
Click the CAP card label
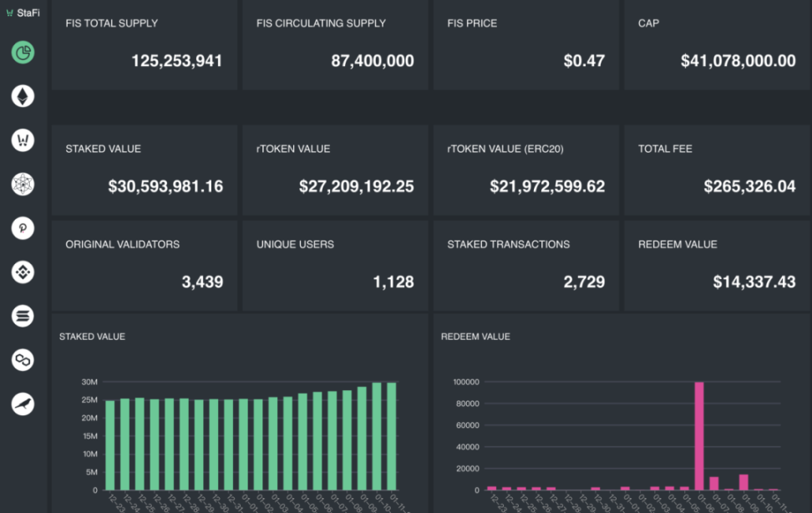point(648,23)
